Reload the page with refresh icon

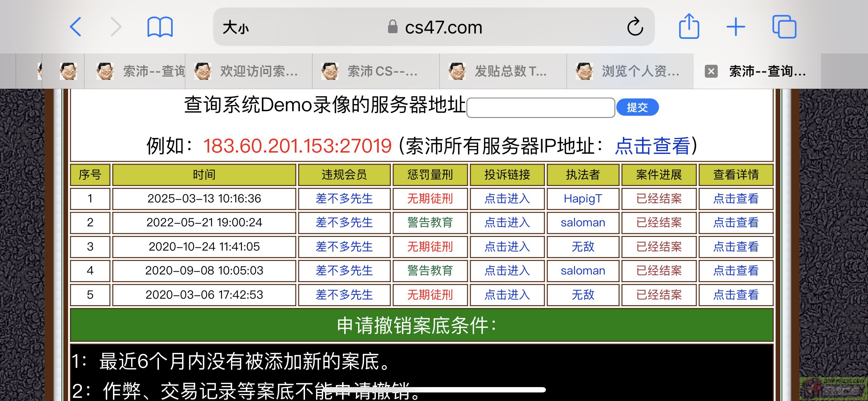[x=635, y=27]
